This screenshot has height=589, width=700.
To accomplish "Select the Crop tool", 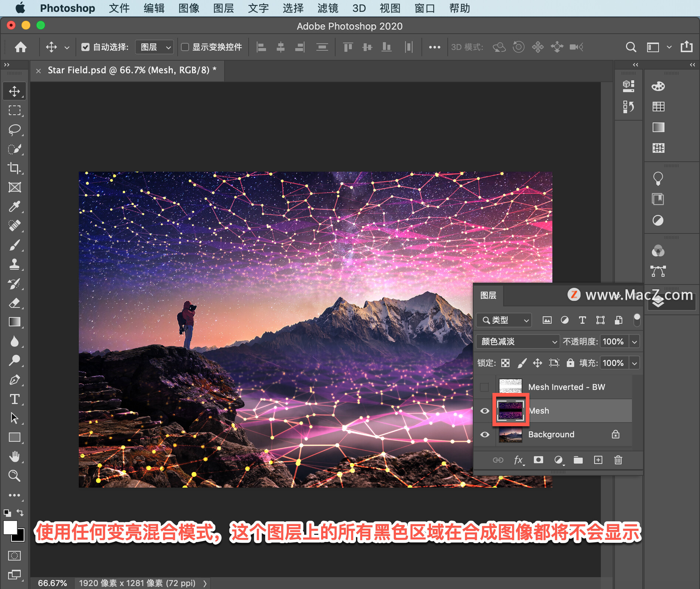I will pyautogui.click(x=14, y=168).
